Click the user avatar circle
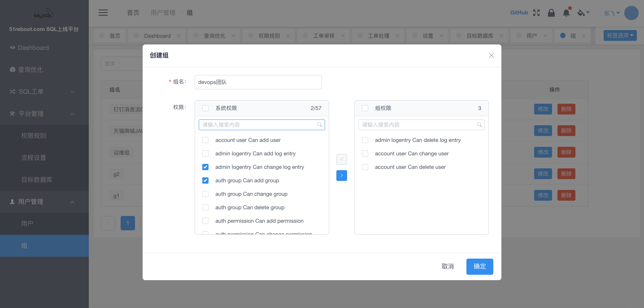This screenshot has height=308, width=644. coord(631,13)
